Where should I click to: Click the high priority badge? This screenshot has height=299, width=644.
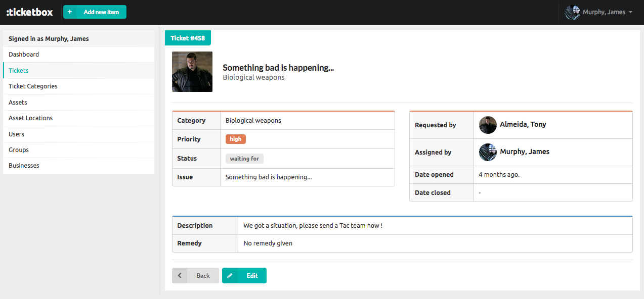[x=236, y=139]
